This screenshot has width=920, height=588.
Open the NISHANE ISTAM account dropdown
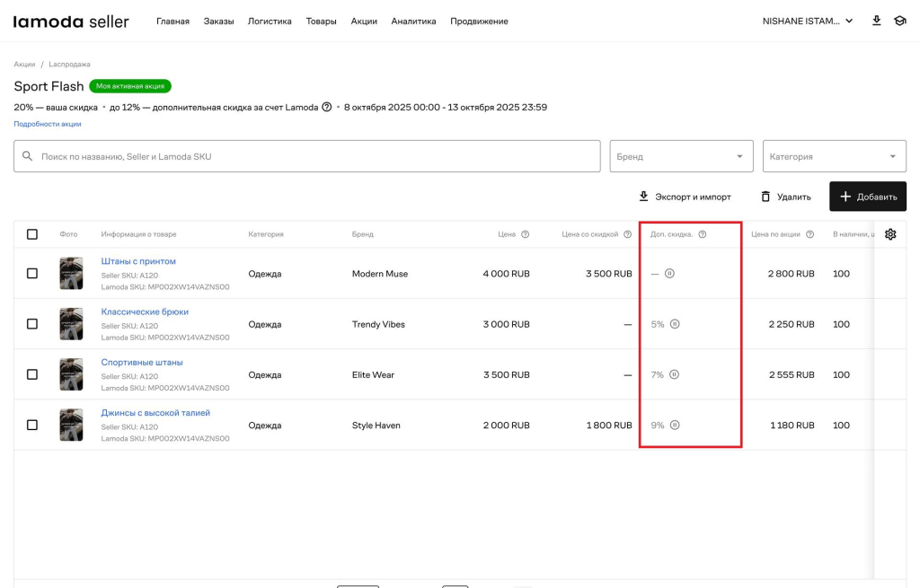(807, 21)
